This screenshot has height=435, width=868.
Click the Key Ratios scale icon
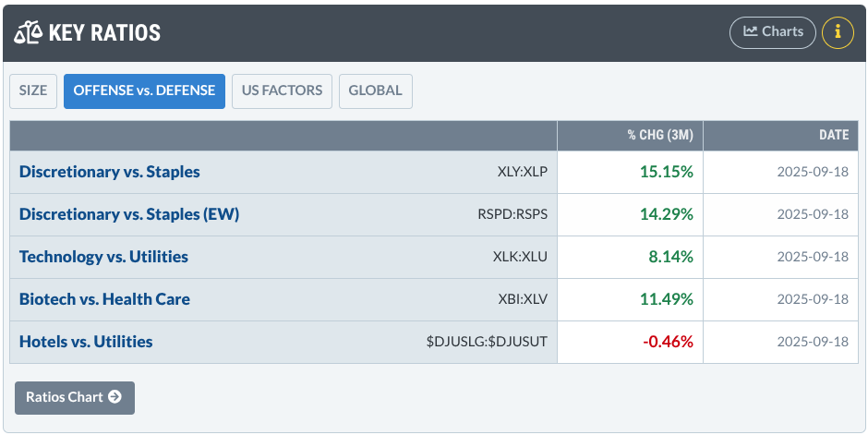(x=29, y=33)
